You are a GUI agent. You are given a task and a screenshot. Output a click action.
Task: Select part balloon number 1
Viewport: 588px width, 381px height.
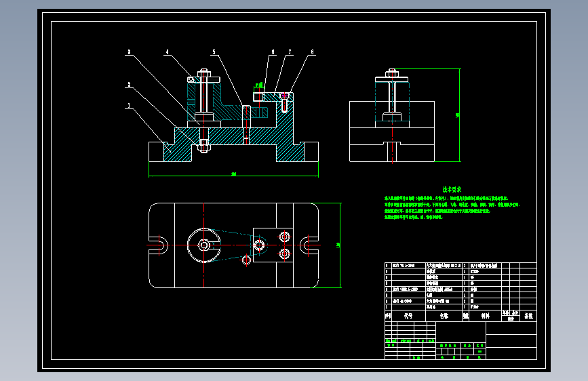click(x=129, y=105)
